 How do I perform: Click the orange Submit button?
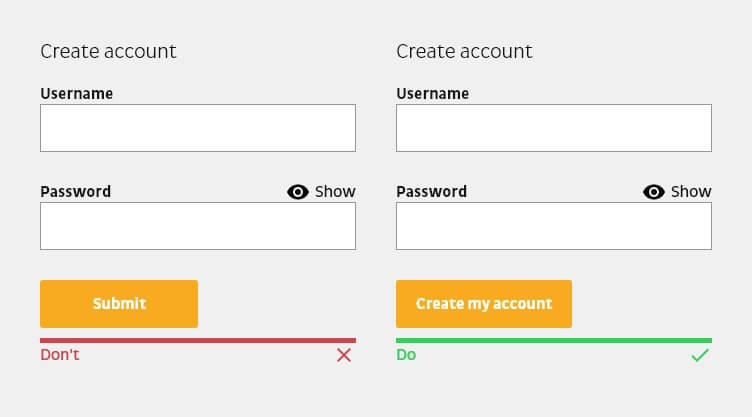click(x=119, y=304)
